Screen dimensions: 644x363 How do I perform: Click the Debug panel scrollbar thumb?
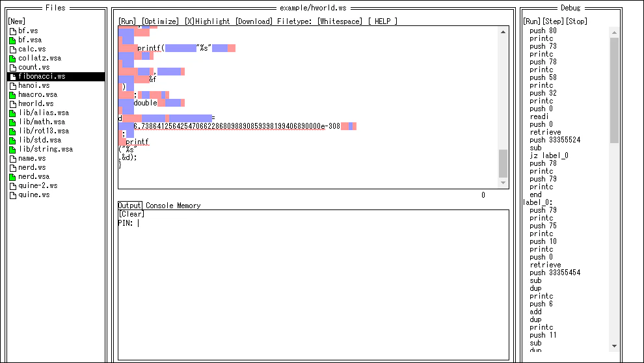point(615,90)
